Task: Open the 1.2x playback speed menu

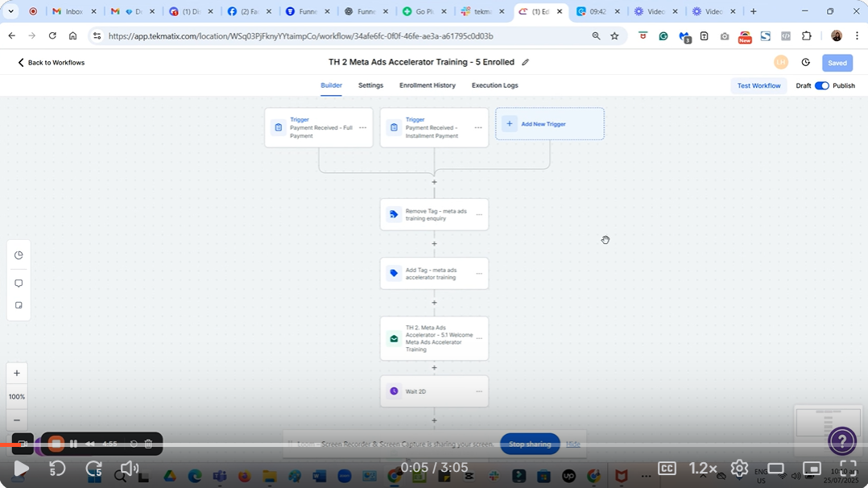Action: tap(703, 469)
